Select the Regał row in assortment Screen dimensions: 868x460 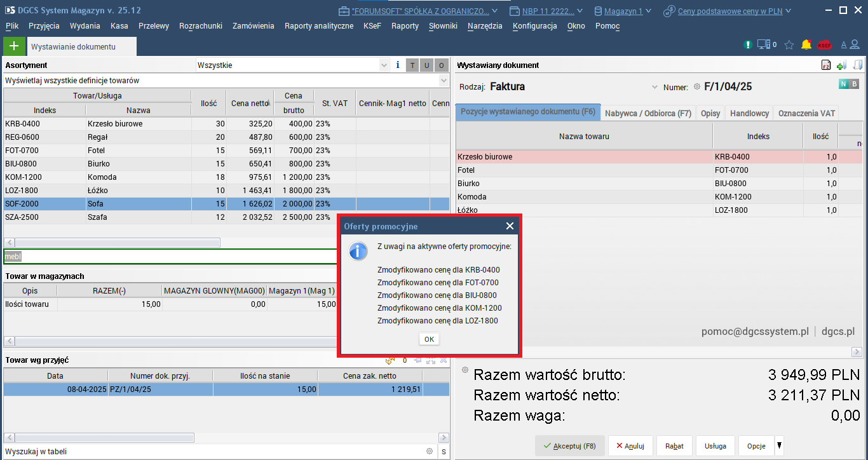point(226,137)
